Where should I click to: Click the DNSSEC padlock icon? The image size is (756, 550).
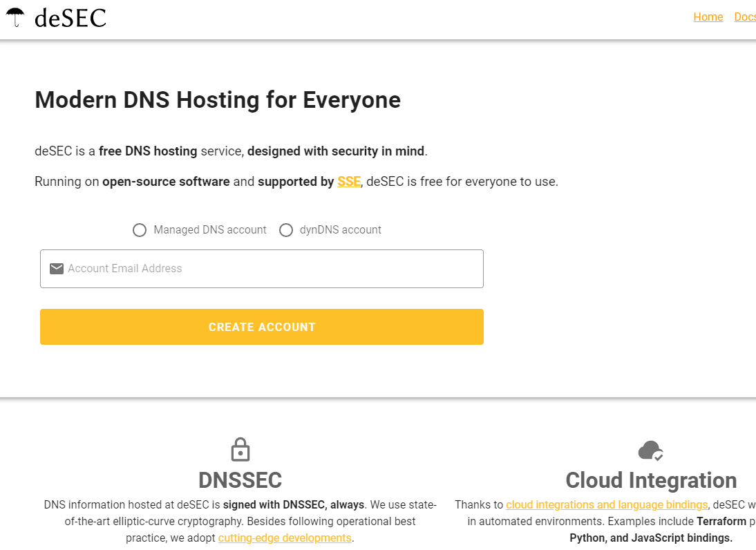pyautogui.click(x=240, y=450)
